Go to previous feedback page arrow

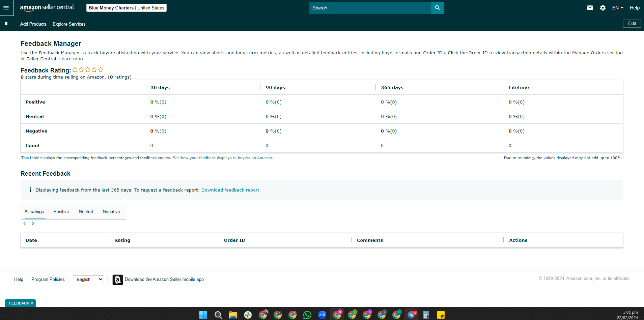click(x=25, y=224)
